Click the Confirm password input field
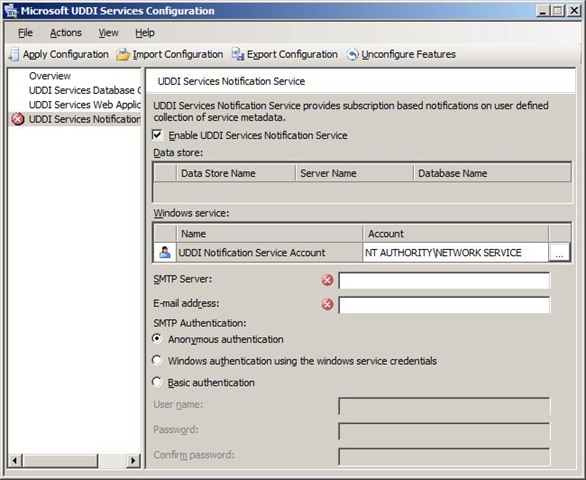Screen dimensions: 586x480 444,456
